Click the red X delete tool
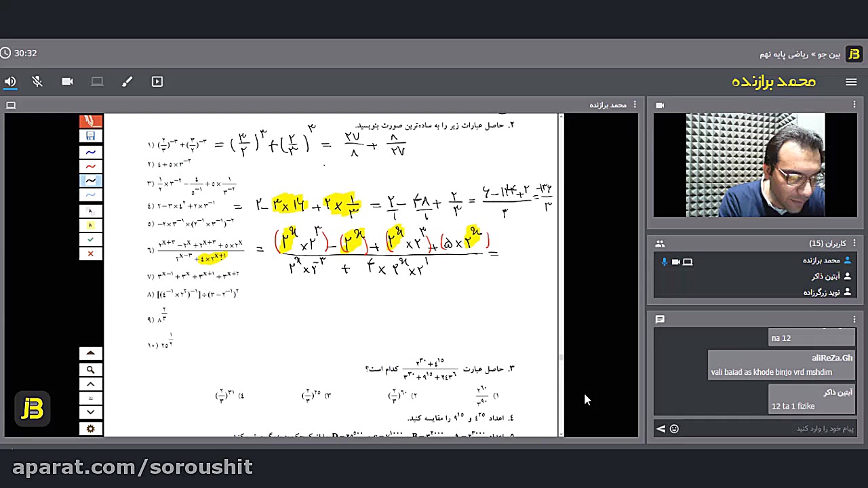This screenshot has width=868, height=488. coord(90,254)
